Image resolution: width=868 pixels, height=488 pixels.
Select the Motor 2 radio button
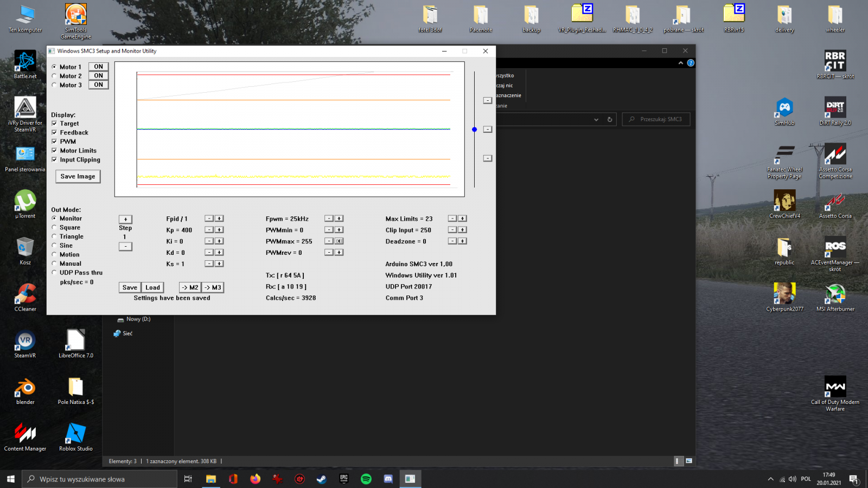[54, 76]
